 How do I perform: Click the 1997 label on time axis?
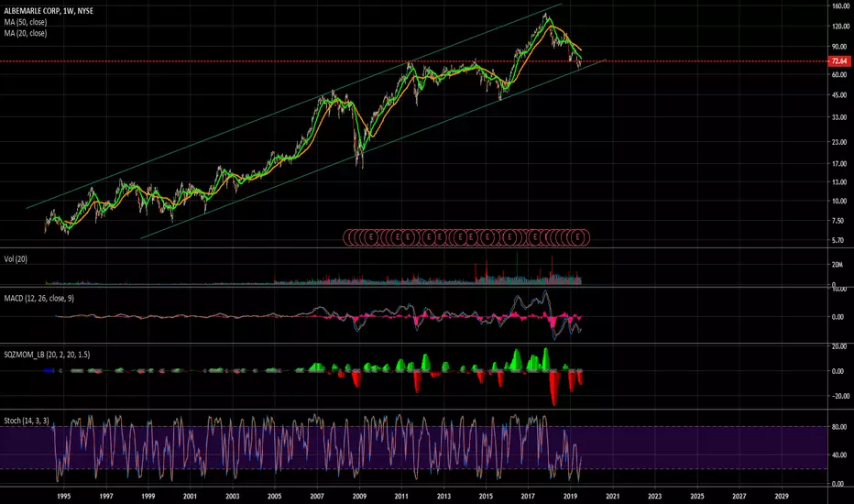click(x=106, y=497)
